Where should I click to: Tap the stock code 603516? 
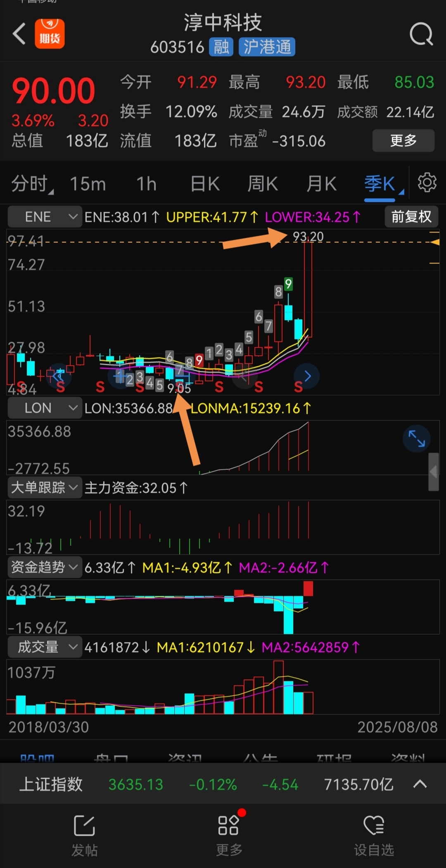pos(178,47)
